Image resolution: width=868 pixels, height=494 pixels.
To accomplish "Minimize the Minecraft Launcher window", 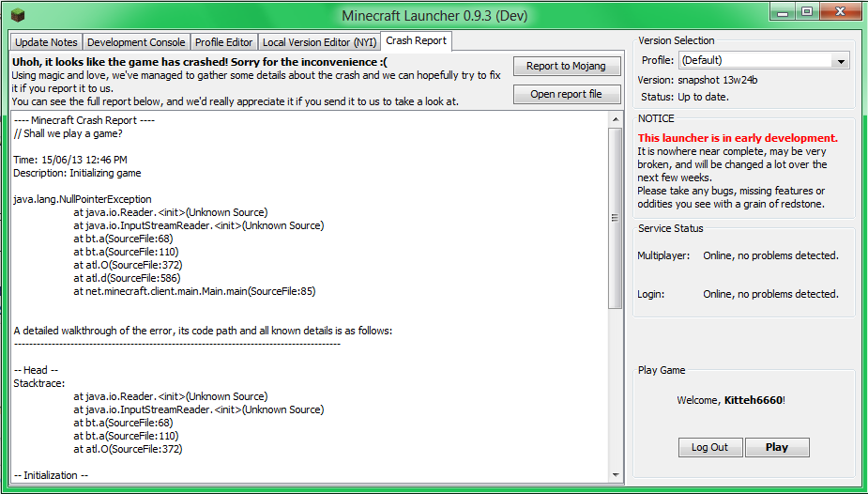I will tap(783, 12).
